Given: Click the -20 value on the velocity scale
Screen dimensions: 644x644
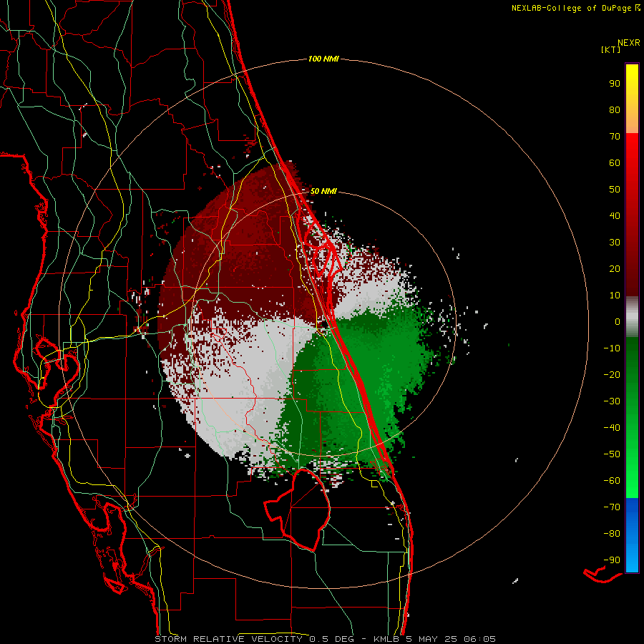Looking at the screenshot, I should (x=612, y=375).
